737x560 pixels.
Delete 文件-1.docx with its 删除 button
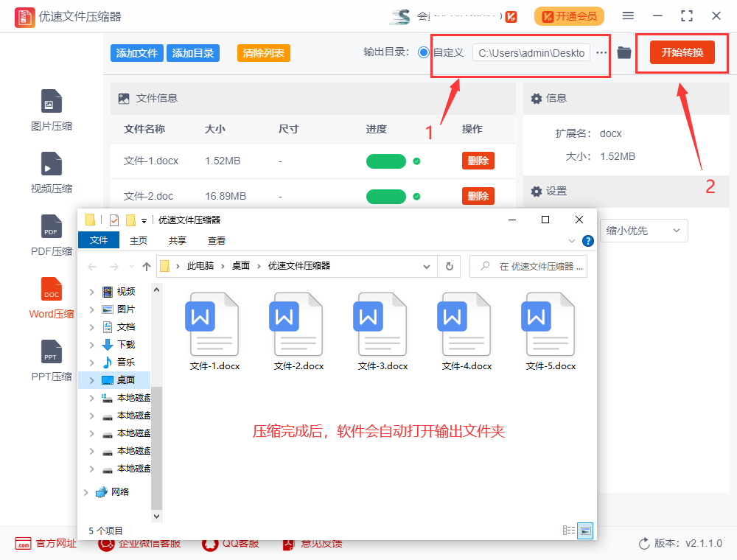pyautogui.click(x=478, y=161)
